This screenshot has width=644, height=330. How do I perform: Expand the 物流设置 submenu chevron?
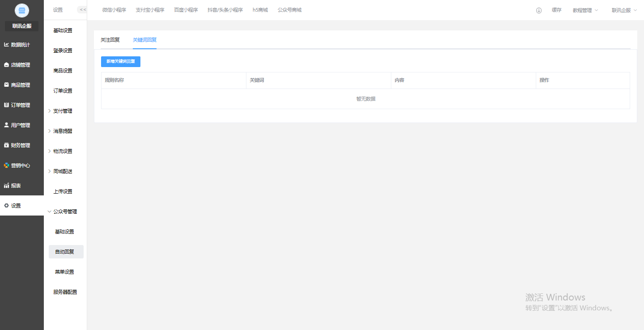click(49, 151)
